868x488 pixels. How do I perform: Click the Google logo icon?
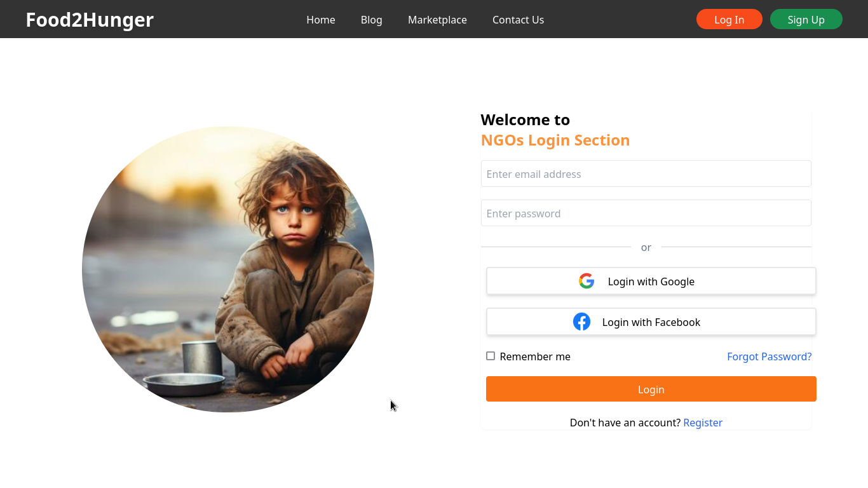(x=586, y=281)
